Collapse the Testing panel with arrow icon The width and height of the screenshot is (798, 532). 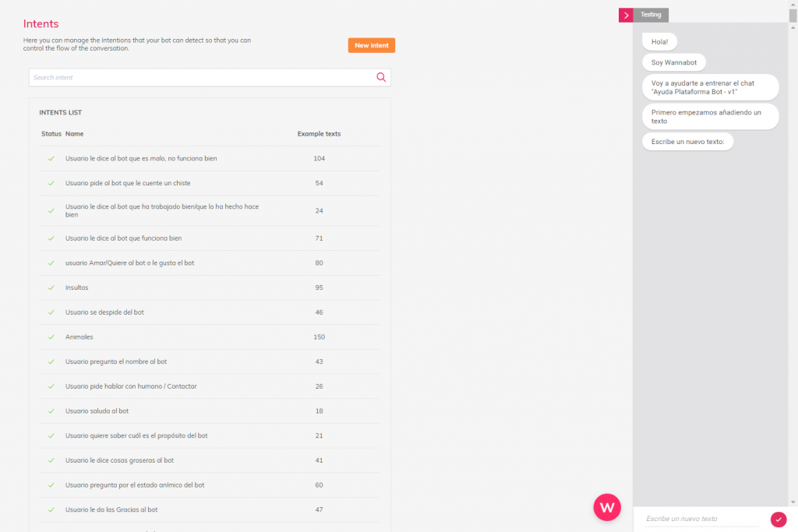tap(626, 15)
